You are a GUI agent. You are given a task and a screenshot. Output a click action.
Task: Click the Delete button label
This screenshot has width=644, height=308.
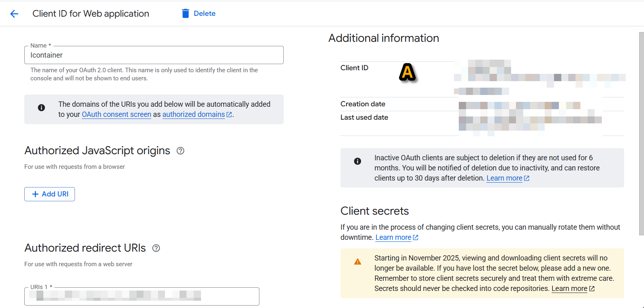click(x=205, y=13)
